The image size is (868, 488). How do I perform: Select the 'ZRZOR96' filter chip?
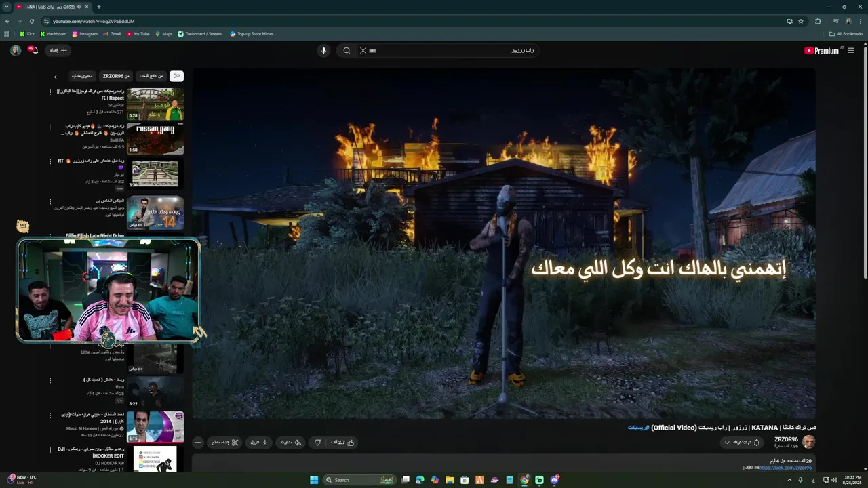(x=117, y=76)
